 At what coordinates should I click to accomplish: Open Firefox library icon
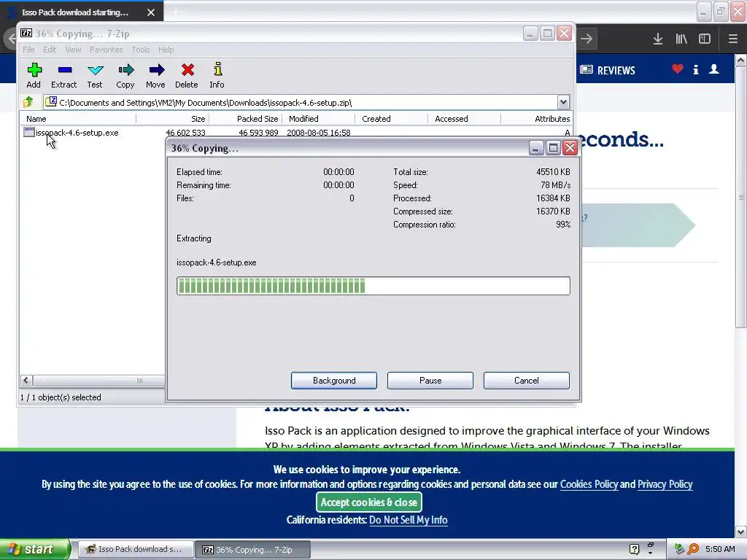681,39
